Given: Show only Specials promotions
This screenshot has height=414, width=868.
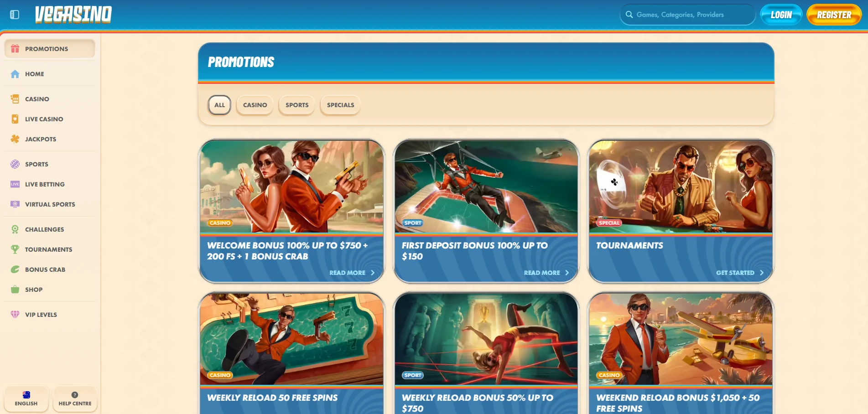Looking at the screenshot, I should tap(340, 105).
